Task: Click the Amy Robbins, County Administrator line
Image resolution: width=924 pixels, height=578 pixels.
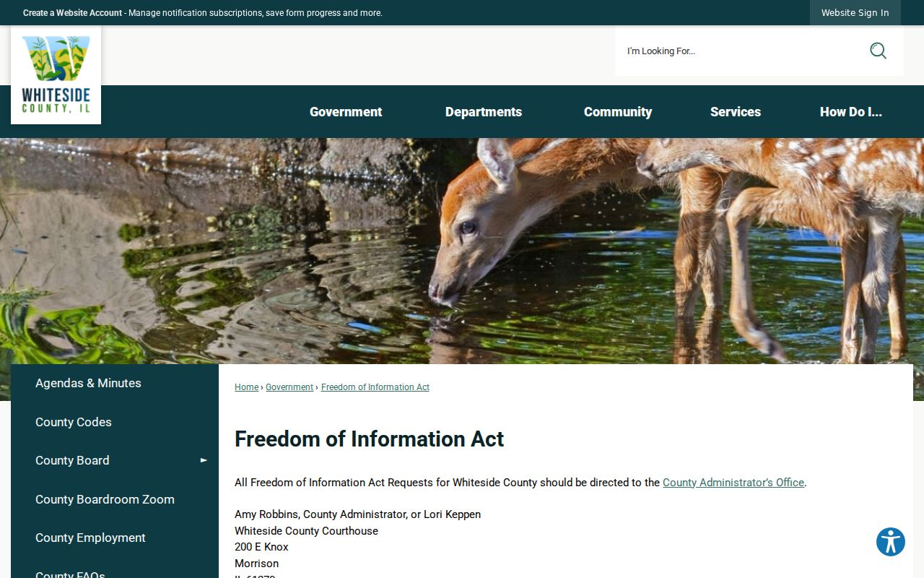Action: [357, 514]
